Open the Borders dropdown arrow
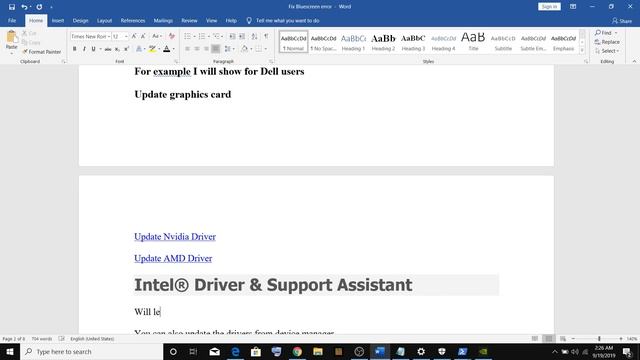 pos(266,49)
